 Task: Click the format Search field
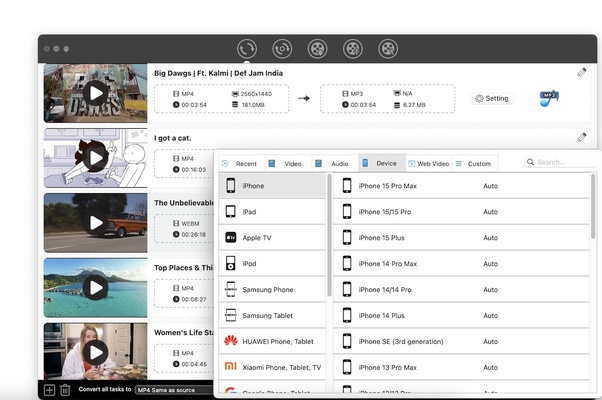click(x=560, y=162)
